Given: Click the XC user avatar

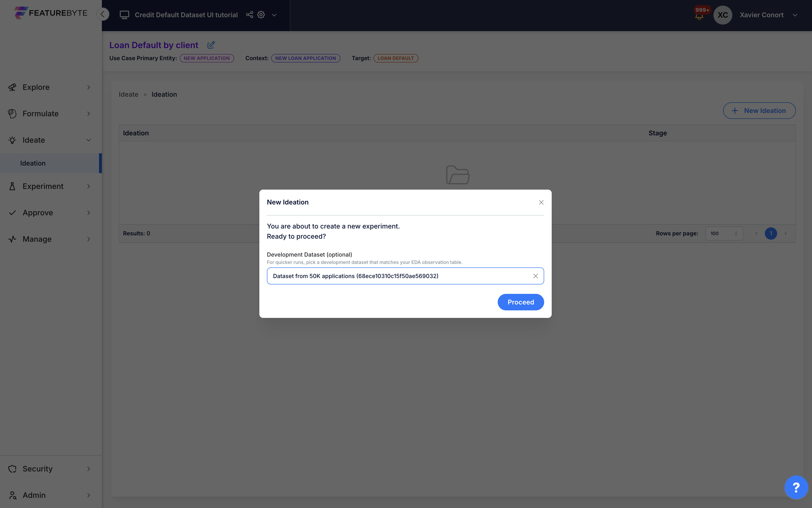Looking at the screenshot, I should click(722, 15).
